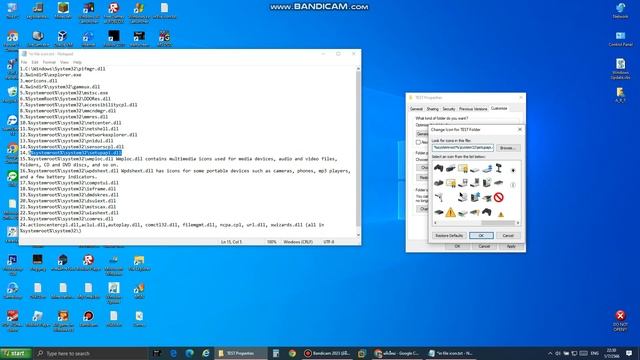Switch to the Sharing tab
Image resolution: width=640 pixels, height=360 pixels.
coord(432,109)
